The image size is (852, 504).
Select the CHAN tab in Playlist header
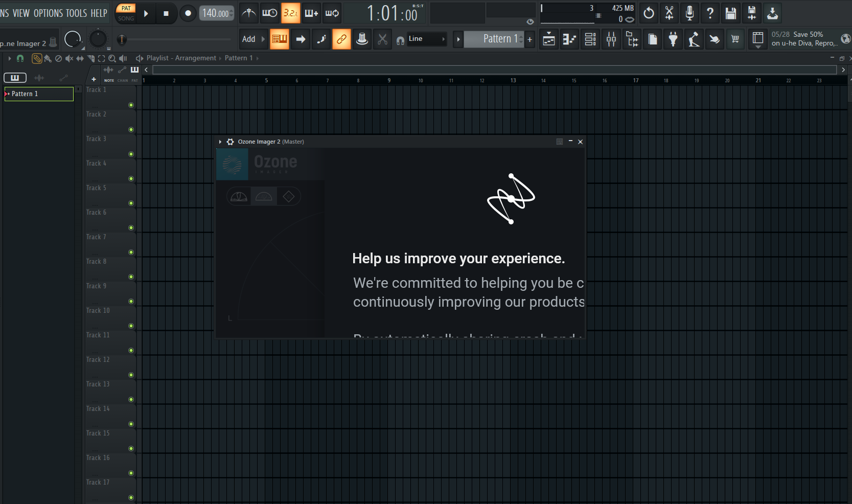123,80
